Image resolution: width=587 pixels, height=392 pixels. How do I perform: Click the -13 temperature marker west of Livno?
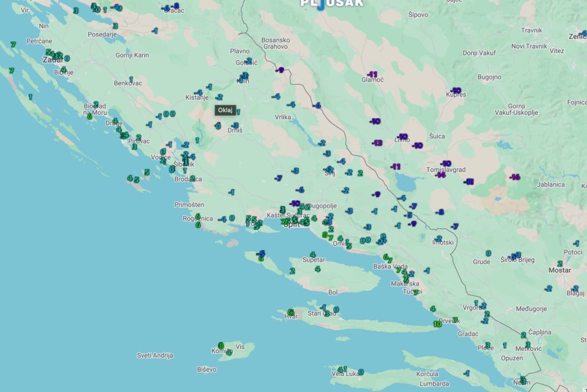377,143
